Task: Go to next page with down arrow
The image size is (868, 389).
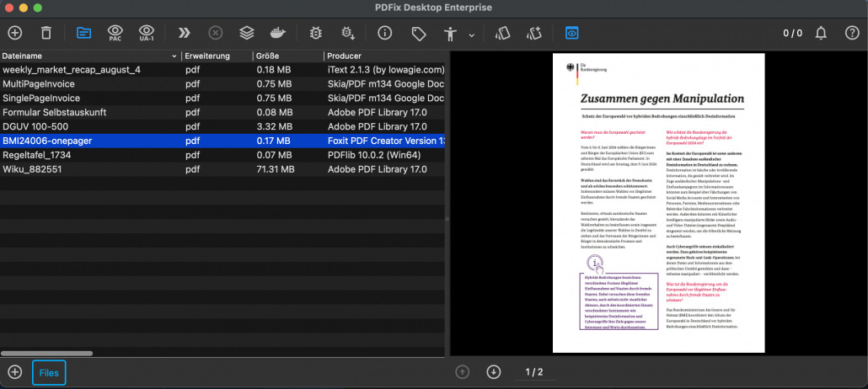Action: pos(494,372)
